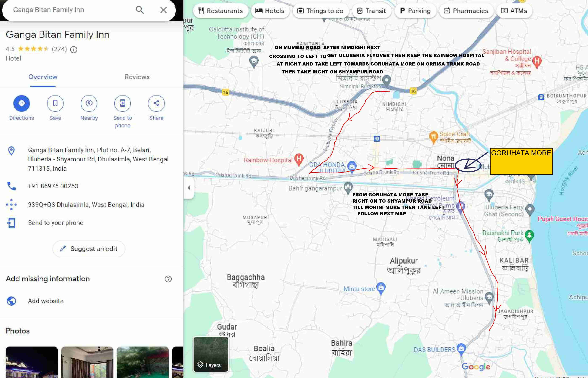Toggle the Layers satellite view
Image resolution: width=588 pixels, height=378 pixels.
click(x=211, y=354)
